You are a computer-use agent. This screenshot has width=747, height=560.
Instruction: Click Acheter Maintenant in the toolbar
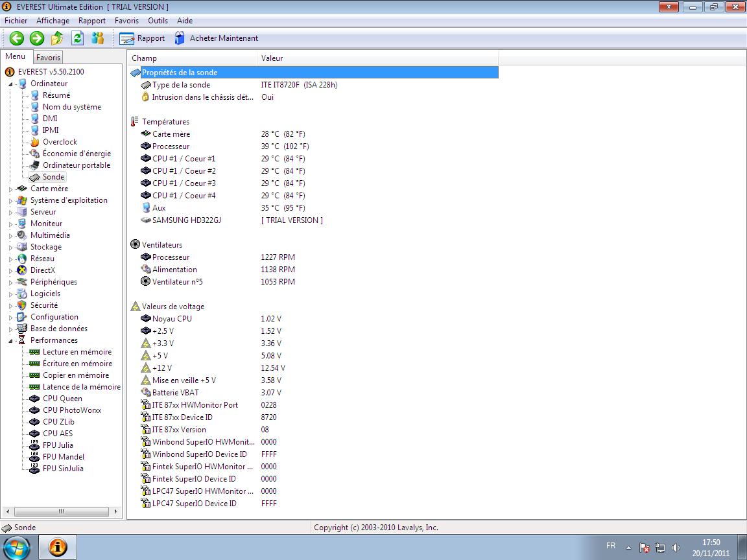click(216, 38)
